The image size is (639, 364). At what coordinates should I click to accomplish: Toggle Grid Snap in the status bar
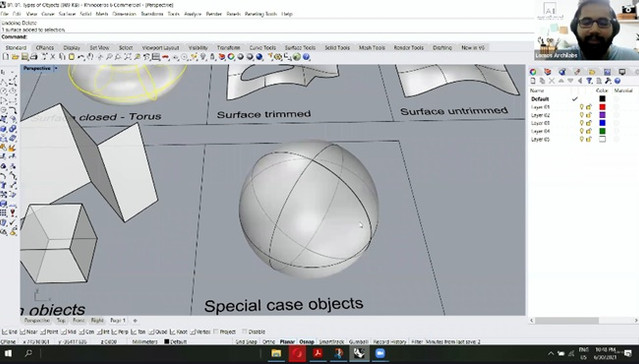[246, 342]
